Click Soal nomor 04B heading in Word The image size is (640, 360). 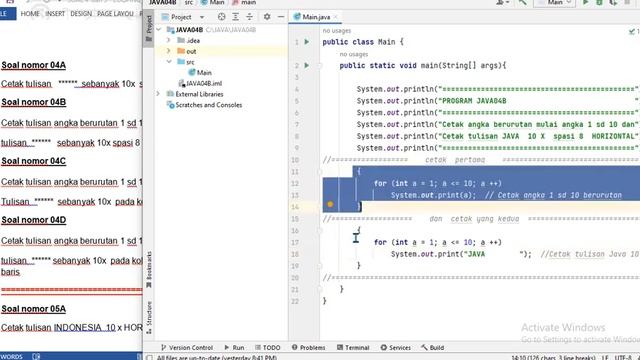tap(33, 102)
